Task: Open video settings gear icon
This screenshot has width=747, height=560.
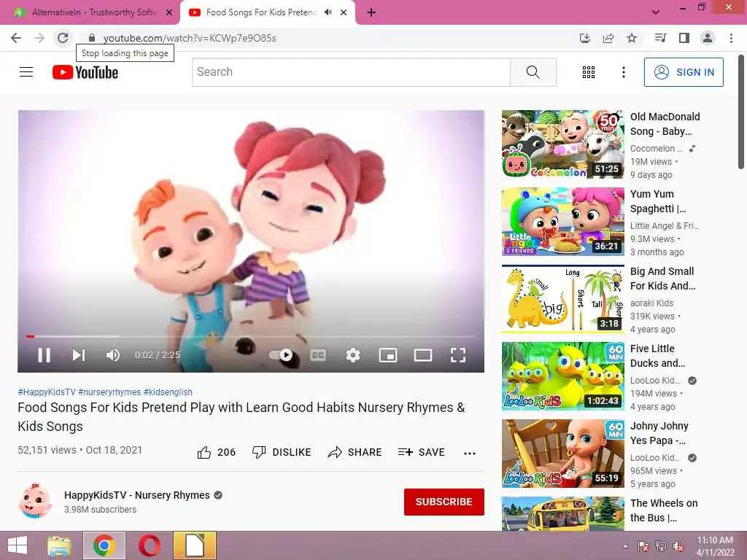Action: 353,355
